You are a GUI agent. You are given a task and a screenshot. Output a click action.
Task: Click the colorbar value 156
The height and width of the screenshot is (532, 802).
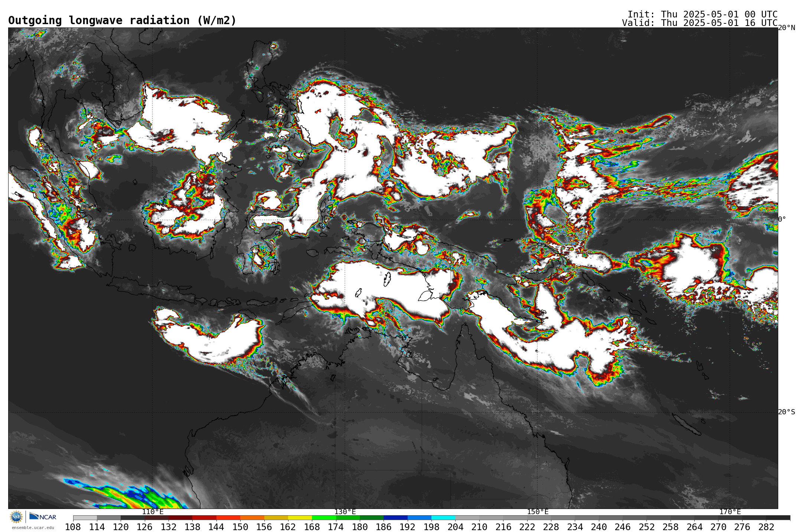[264, 527]
